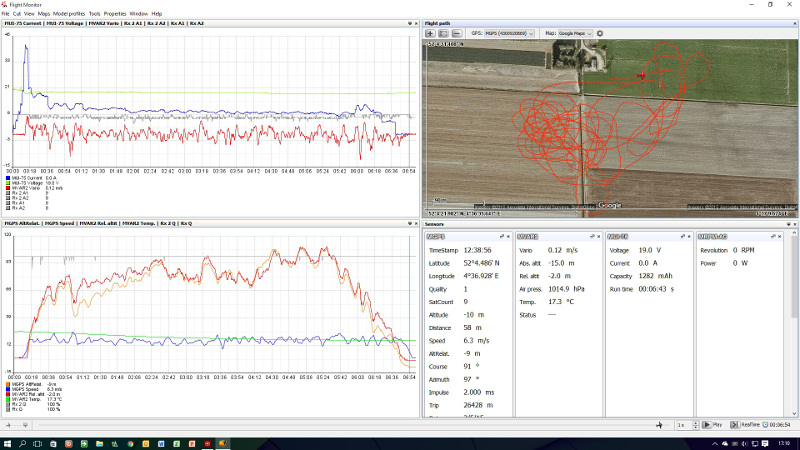
Task: Close the Flight path panel
Action: point(794,23)
